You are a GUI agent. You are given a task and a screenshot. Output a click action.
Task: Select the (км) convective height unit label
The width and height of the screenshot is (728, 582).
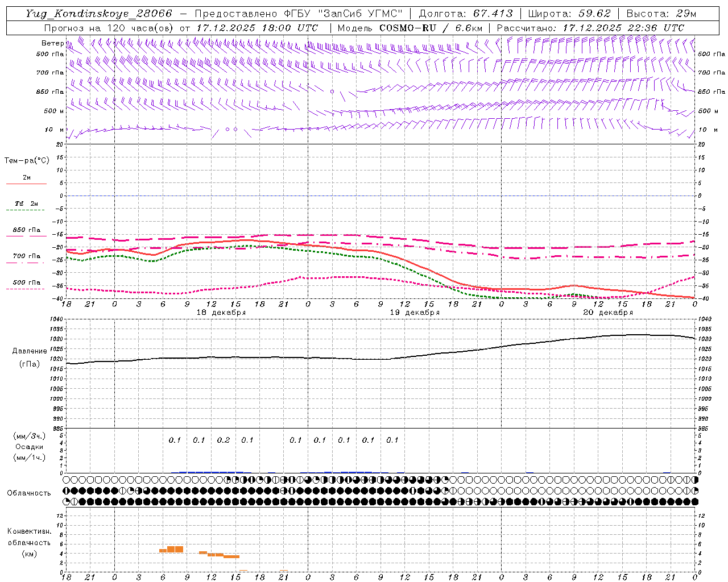coord(29,554)
